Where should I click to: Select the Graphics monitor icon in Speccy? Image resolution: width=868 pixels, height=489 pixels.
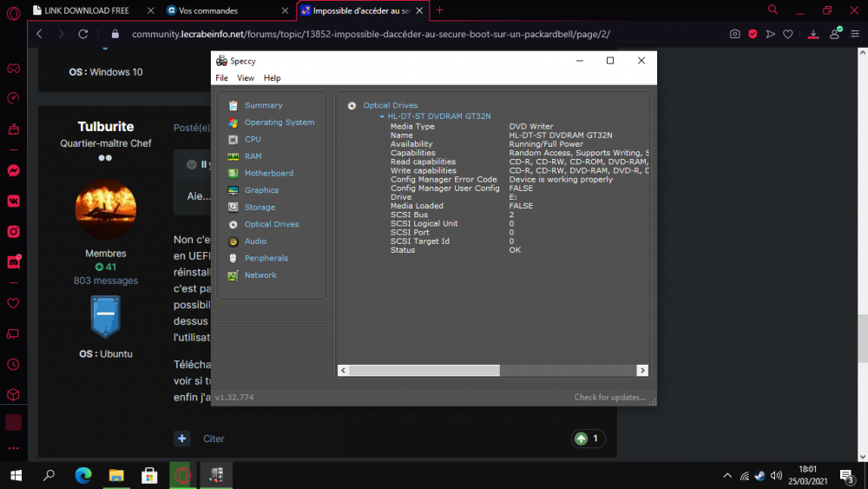click(233, 190)
